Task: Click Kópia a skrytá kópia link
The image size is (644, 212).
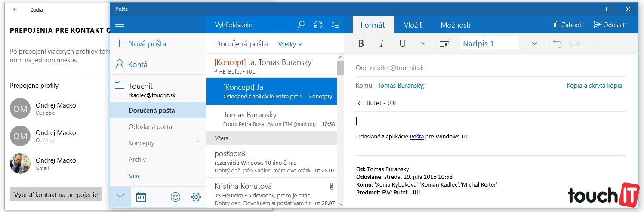Action: [594, 86]
